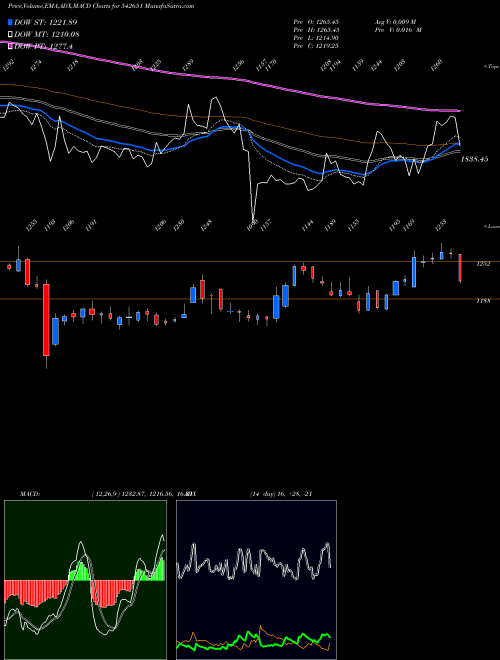Click the 'Pre V: 0.016 M' volume text
Image resolution: width=500 pixels, height=660 pixels.
tap(398, 30)
